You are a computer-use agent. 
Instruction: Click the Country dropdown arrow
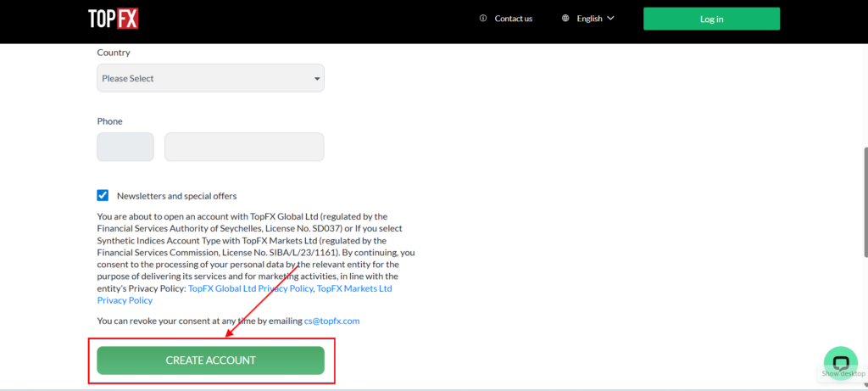[x=317, y=79]
